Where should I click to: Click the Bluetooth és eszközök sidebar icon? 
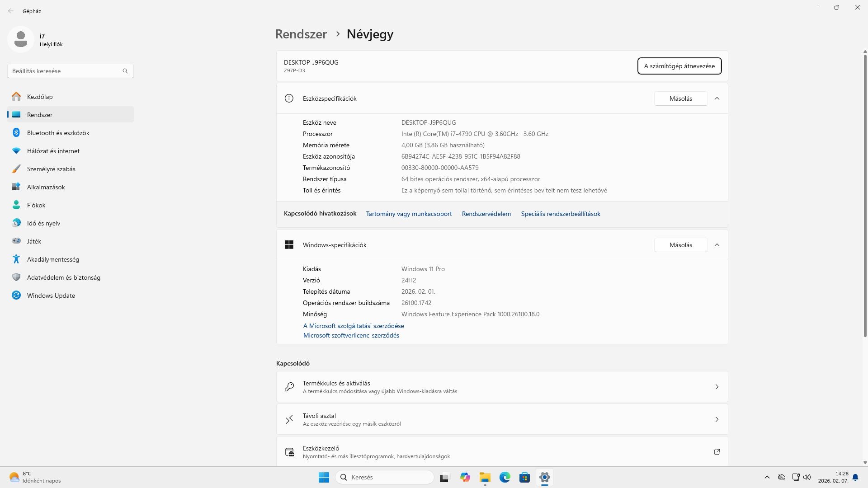coord(16,133)
